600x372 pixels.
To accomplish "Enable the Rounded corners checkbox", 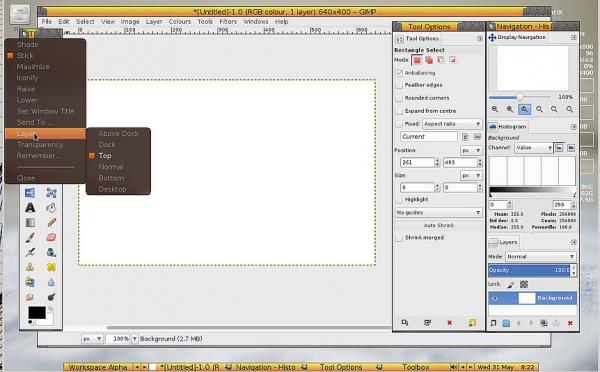I will (399, 98).
